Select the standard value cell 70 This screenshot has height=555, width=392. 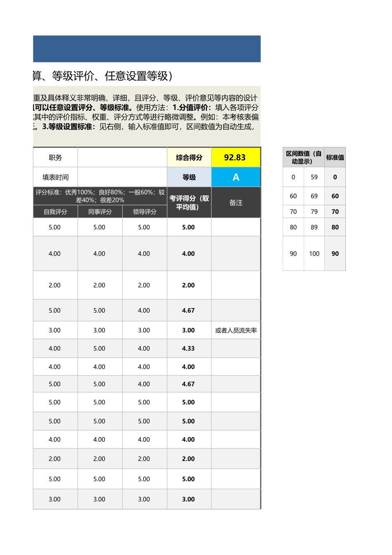click(x=335, y=211)
